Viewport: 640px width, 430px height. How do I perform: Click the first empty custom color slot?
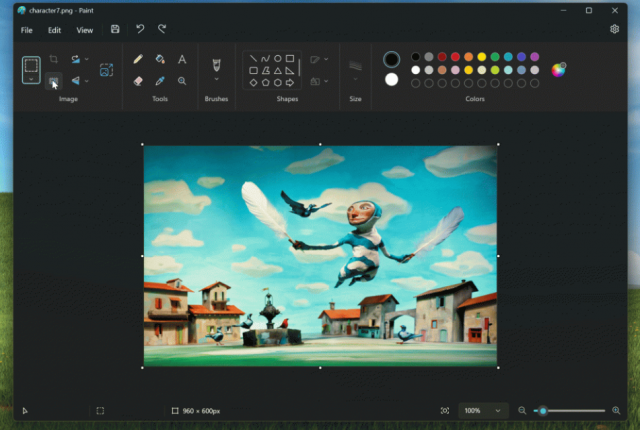416,83
